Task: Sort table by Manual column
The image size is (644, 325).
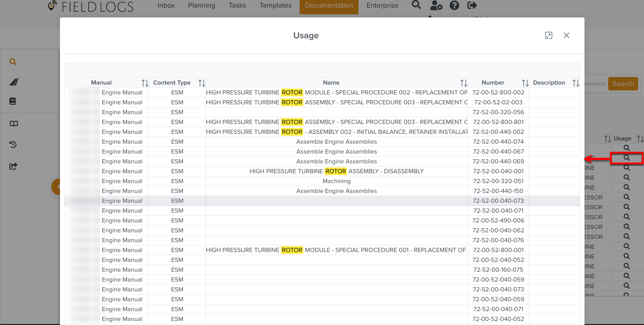Action: pos(145,83)
